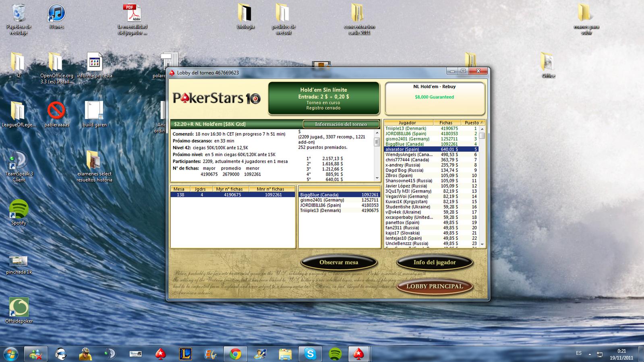
Task: Click 'Información del torneo' button
Action: pyautogui.click(x=341, y=124)
